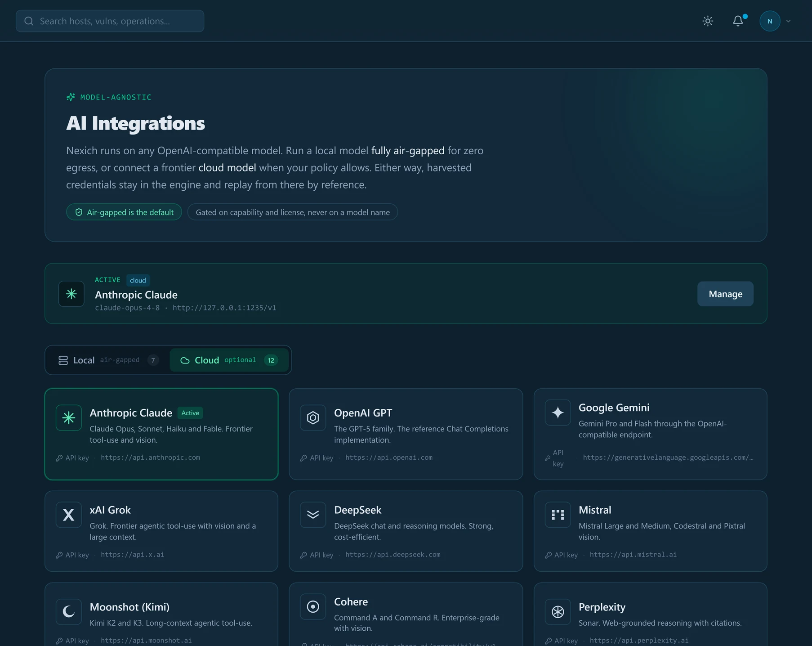Click the Local tab server icon

coord(63,360)
